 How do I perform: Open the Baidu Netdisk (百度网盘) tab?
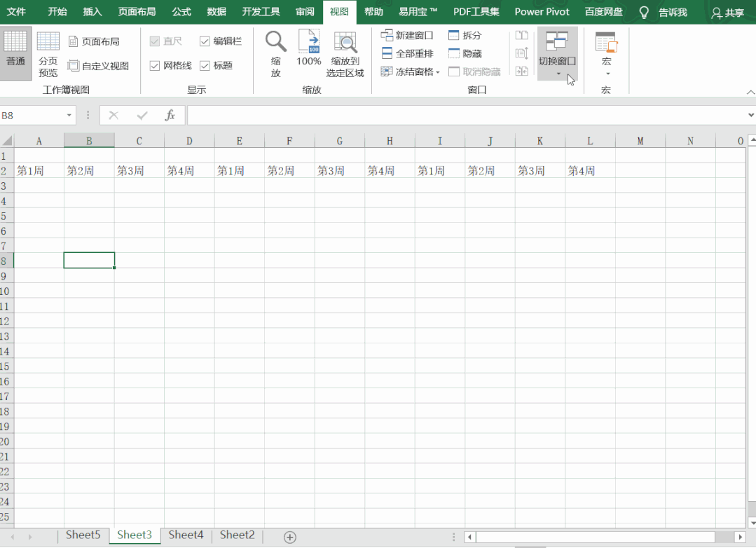coord(604,12)
